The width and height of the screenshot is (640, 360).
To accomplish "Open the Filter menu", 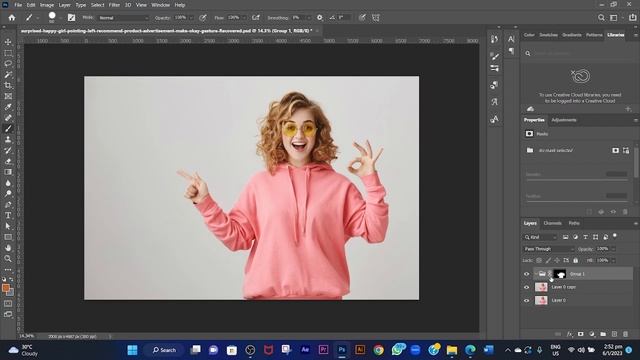I will point(114,5).
